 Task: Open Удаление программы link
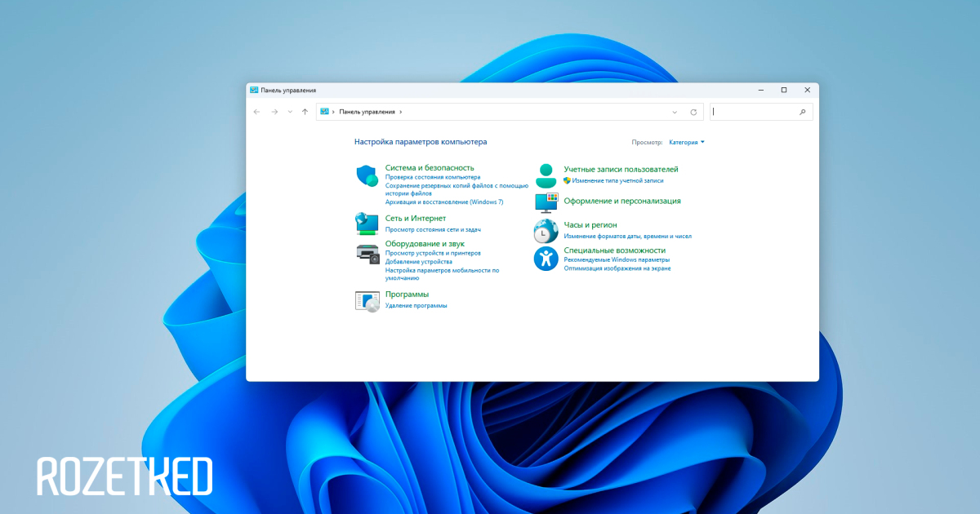point(416,306)
